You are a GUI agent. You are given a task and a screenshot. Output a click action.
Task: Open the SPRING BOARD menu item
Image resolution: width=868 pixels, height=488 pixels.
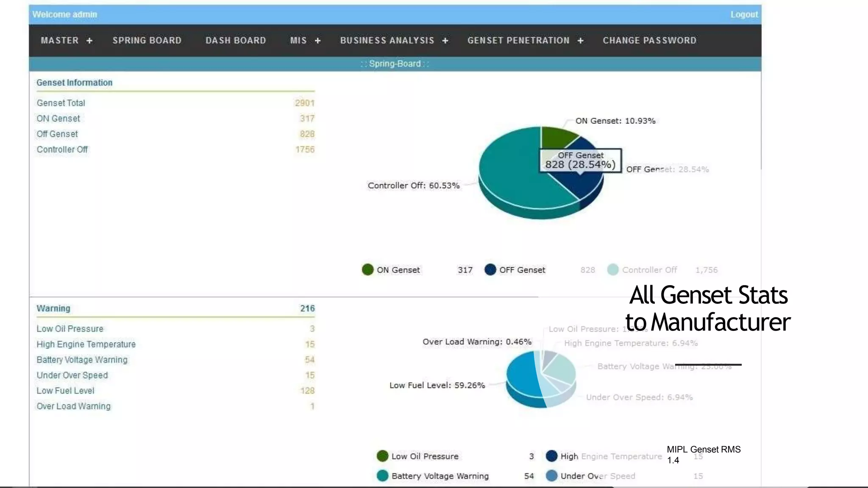click(147, 41)
